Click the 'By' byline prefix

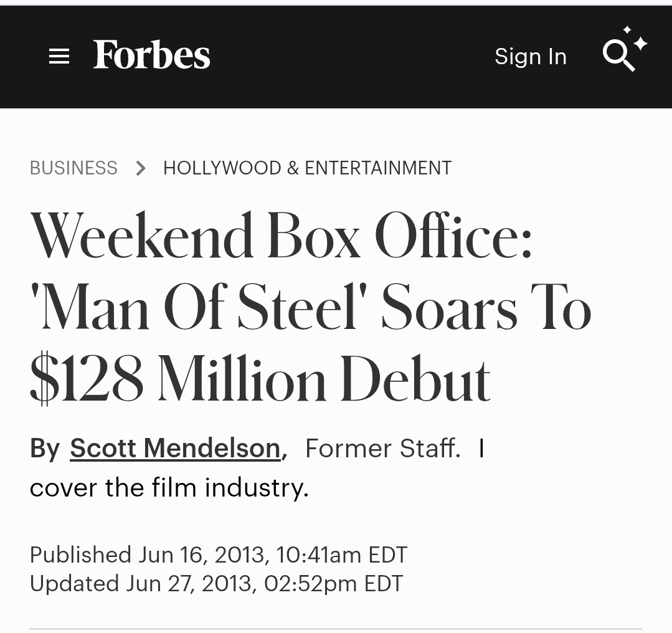click(x=45, y=449)
